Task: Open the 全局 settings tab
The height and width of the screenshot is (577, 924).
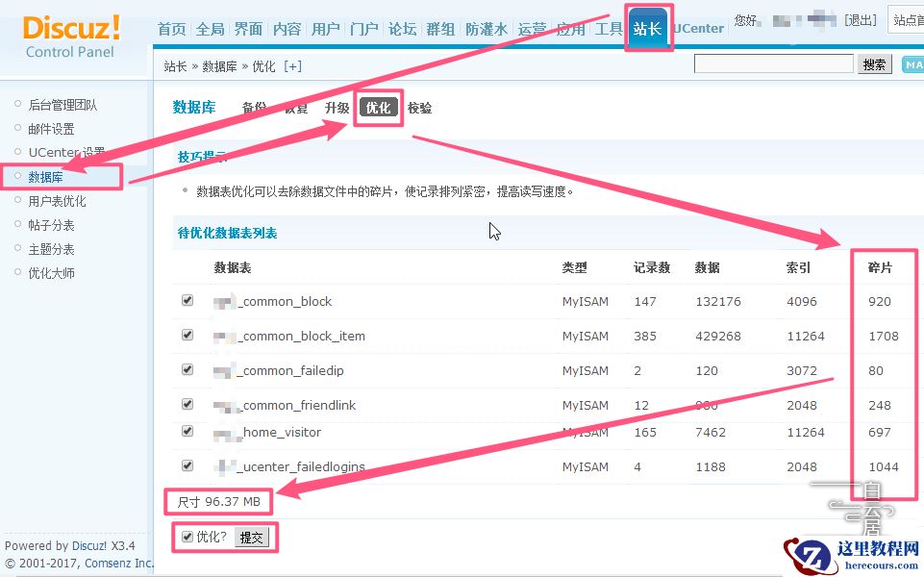Action: pyautogui.click(x=210, y=29)
